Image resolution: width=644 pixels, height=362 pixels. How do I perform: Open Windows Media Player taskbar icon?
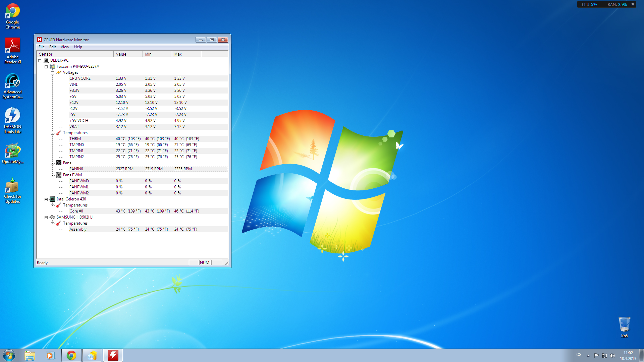[x=50, y=355]
